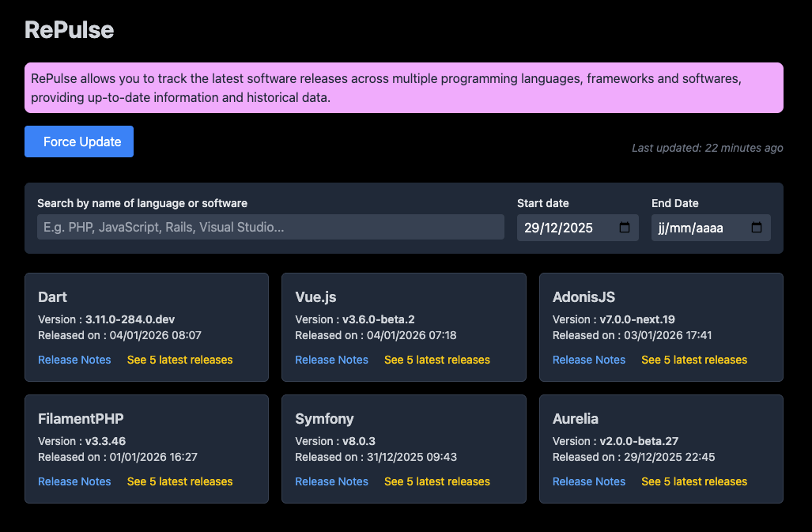The width and height of the screenshot is (812, 532).
Task: Open Release Notes for FilamentPHP
Action: coord(74,481)
